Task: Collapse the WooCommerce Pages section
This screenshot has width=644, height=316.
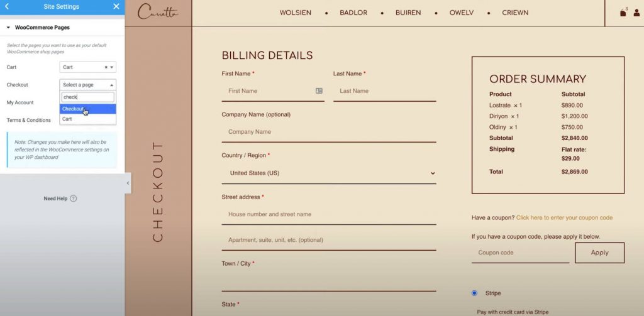Action: [9, 28]
